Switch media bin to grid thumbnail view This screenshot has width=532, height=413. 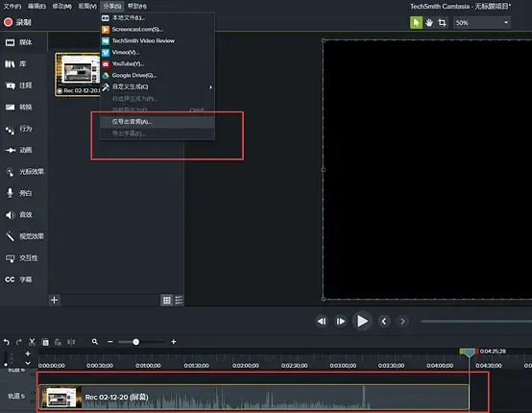[166, 301]
